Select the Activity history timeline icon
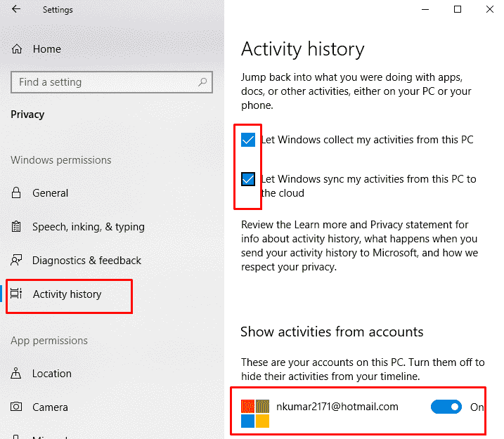This screenshot has width=504, height=439. [16, 294]
